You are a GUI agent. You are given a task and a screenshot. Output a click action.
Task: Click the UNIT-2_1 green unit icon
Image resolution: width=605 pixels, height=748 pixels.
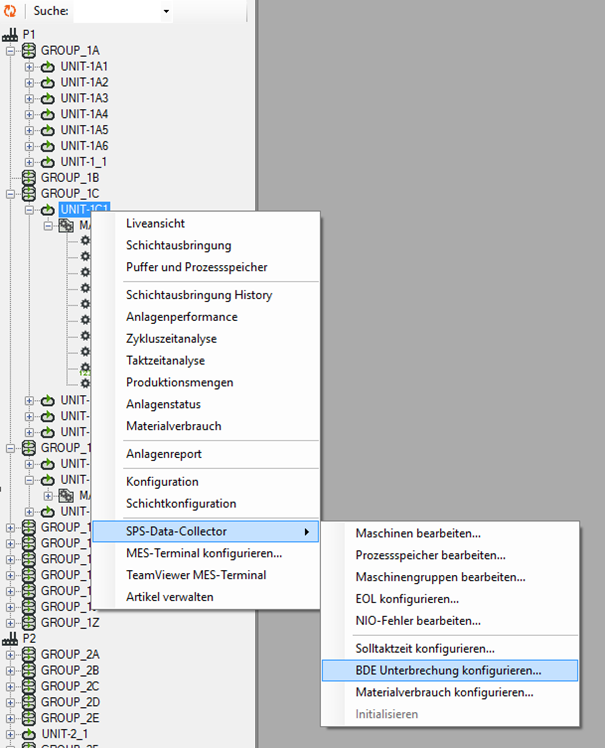coord(29,734)
